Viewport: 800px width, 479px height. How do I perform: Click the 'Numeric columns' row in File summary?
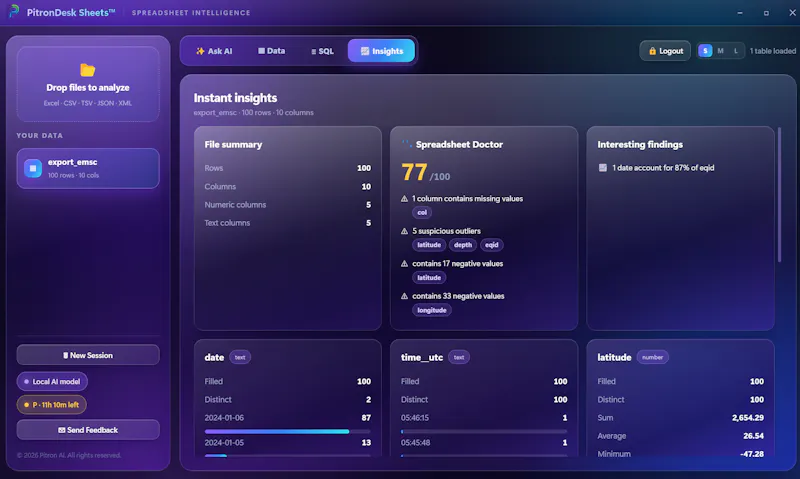pyautogui.click(x=288, y=205)
